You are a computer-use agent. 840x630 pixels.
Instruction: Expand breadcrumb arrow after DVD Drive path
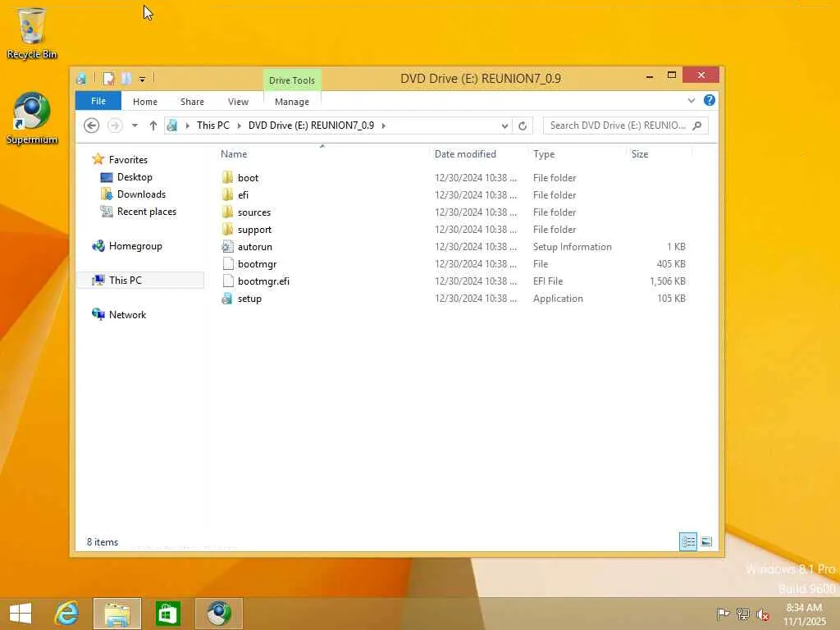[384, 126]
